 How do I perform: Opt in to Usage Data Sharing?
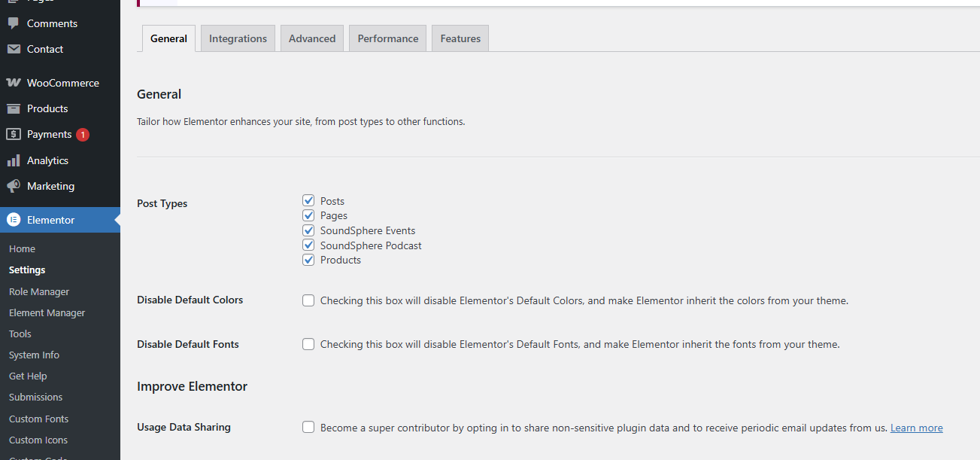[x=308, y=427]
